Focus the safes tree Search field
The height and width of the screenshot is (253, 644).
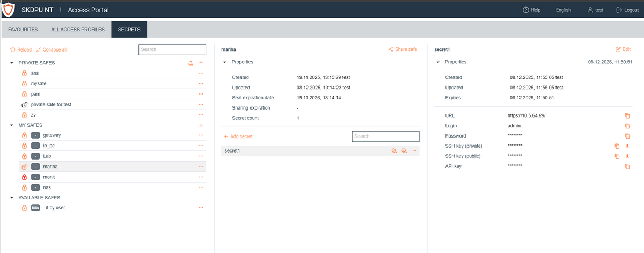[172, 49]
